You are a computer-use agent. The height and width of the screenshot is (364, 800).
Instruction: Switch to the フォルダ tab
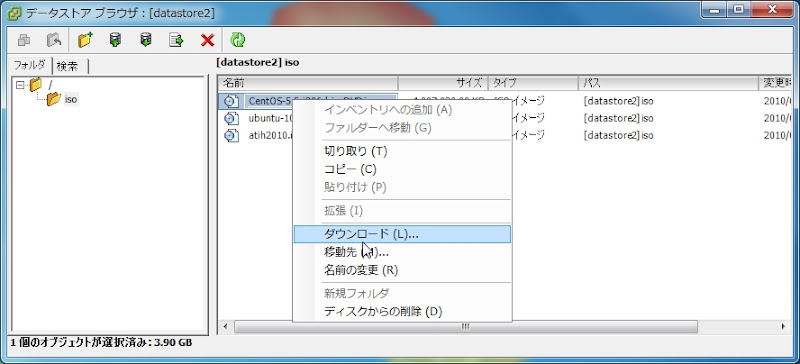click(30, 65)
